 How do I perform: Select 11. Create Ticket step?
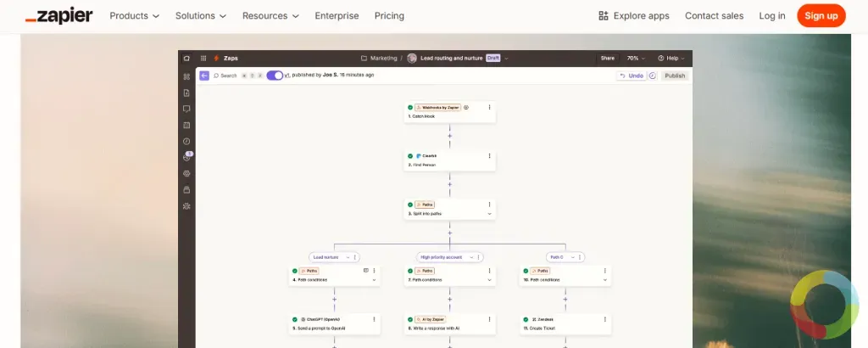(565, 324)
